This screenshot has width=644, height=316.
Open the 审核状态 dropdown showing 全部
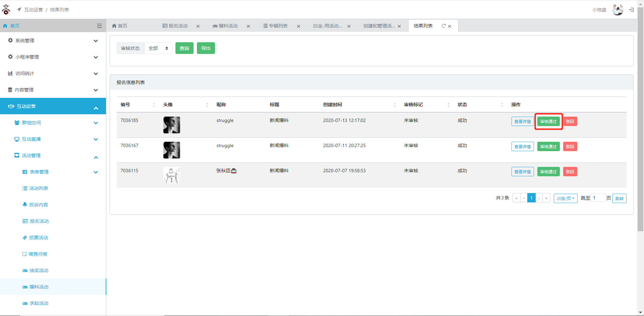point(158,48)
